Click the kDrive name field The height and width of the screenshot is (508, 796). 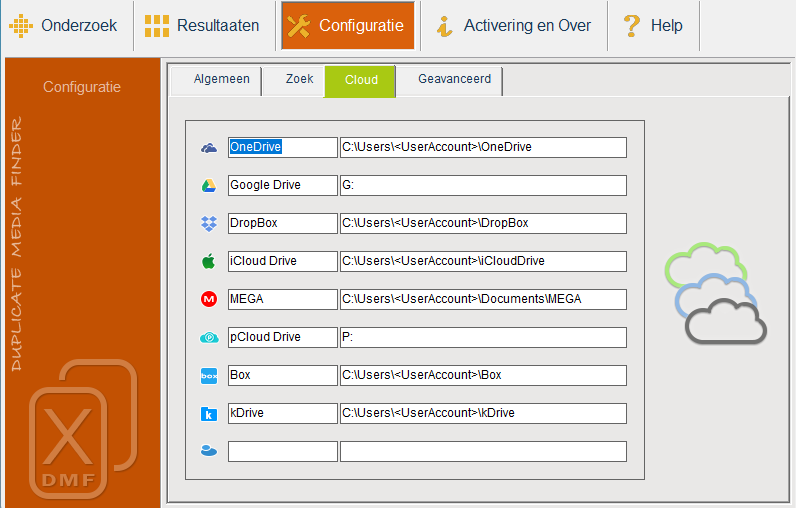(x=283, y=414)
